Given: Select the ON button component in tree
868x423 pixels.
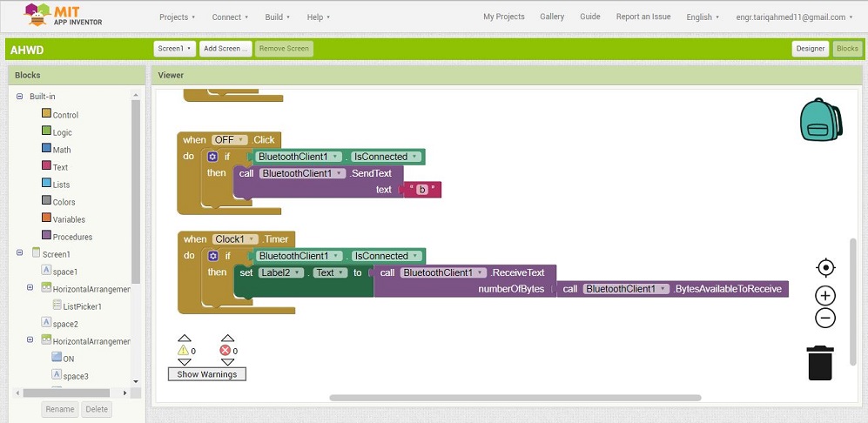Looking at the screenshot, I should click(63, 359).
